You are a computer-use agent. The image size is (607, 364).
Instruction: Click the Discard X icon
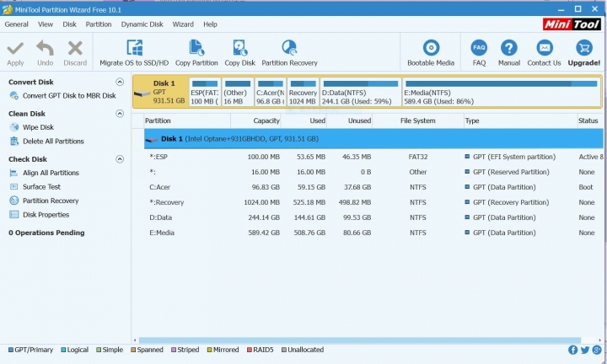tap(75, 48)
